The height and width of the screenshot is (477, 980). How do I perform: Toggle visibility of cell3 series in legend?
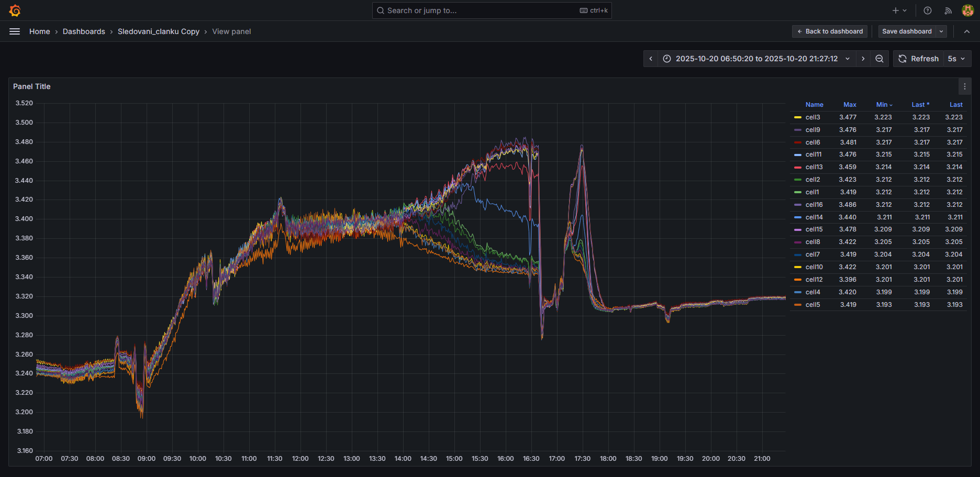pyautogui.click(x=812, y=117)
